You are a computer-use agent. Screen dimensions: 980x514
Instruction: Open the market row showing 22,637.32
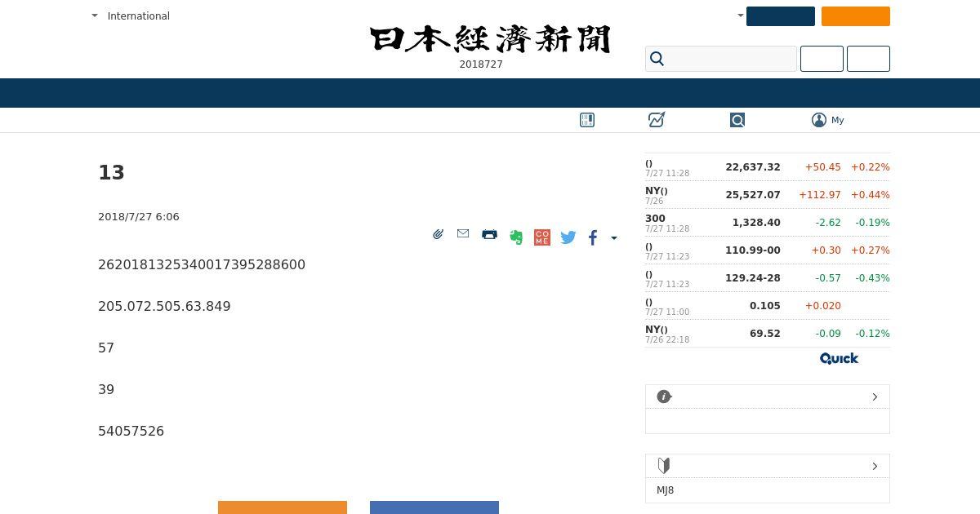768,167
